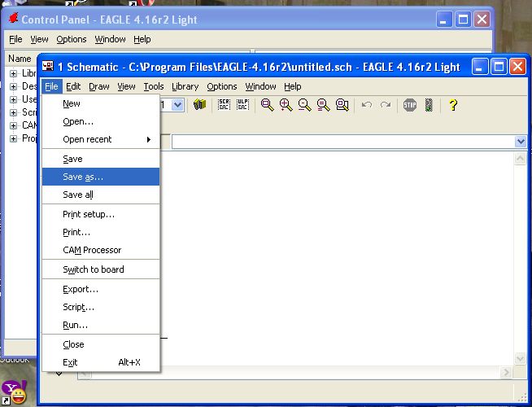The image size is (532, 407).
Task: Choose Print... menu entry
Action: 101,233
